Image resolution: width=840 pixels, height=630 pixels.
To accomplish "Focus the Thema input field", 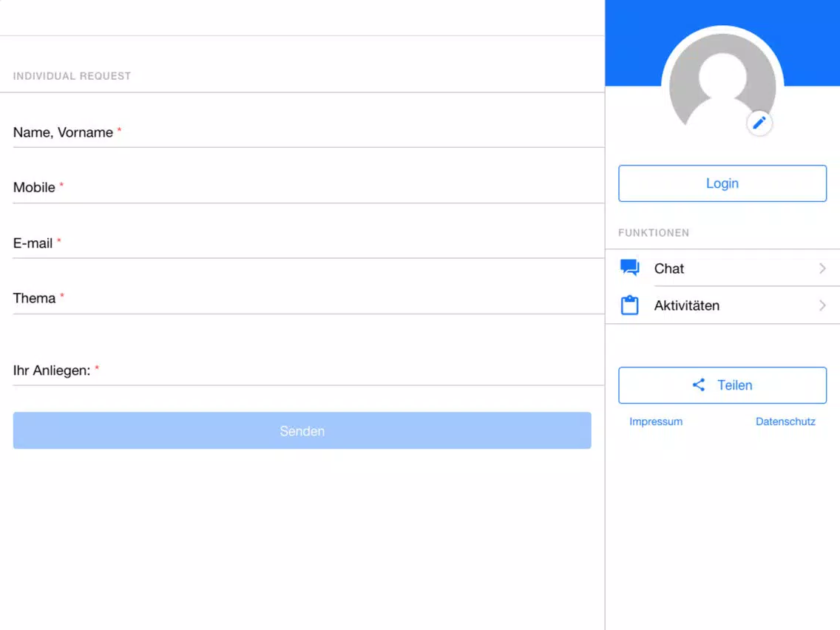I will pyautogui.click(x=308, y=299).
